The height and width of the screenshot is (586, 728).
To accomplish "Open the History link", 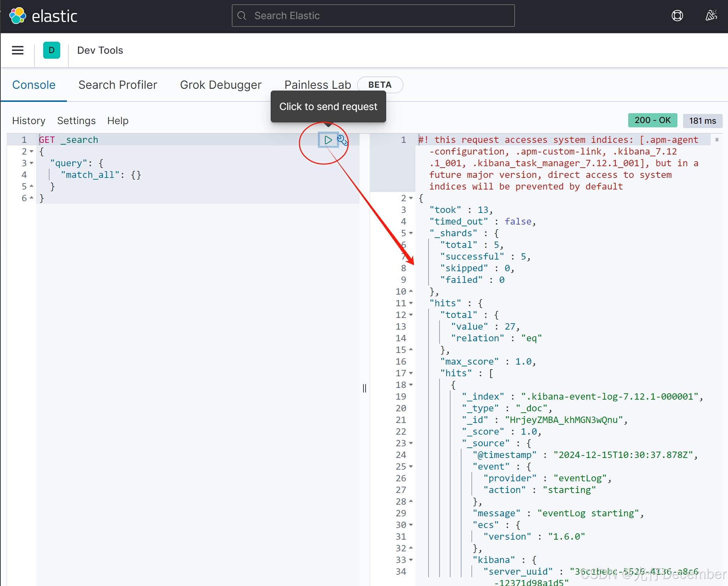I will pos(29,121).
